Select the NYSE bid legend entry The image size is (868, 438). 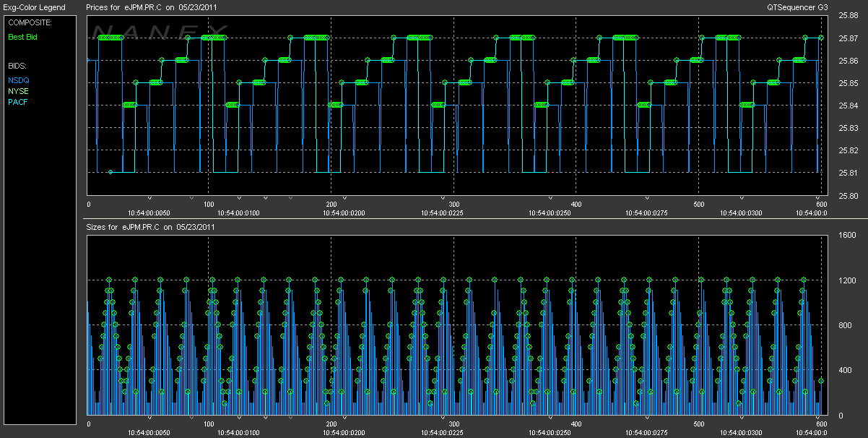[17, 92]
